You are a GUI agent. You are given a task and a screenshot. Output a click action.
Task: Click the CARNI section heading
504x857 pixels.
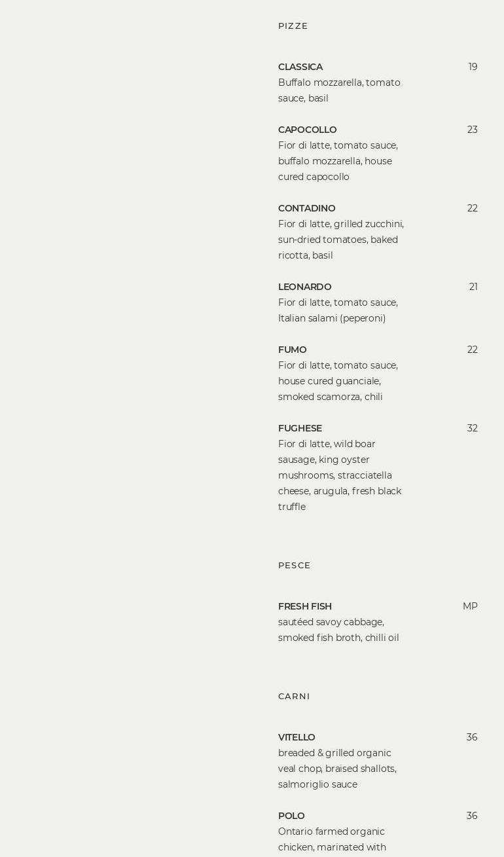tap(294, 697)
